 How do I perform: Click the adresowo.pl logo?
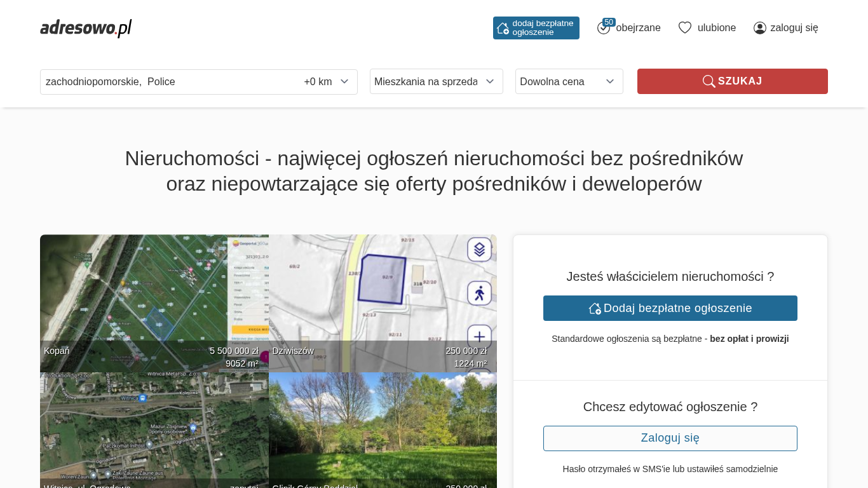(86, 28)
